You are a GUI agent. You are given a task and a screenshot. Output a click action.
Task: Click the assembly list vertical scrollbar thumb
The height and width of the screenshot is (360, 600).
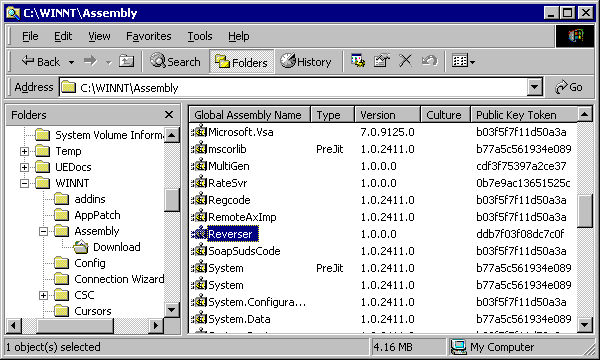pyautogui.click(x=585, y=211)
